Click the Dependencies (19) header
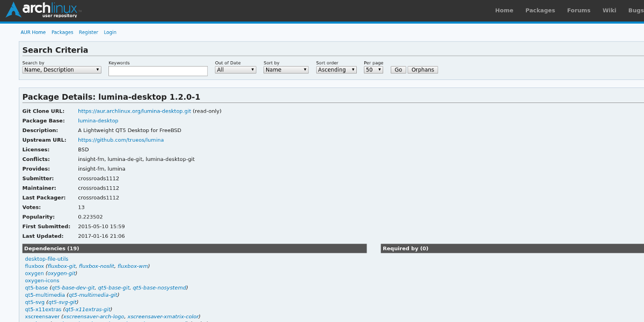 (194, 248)
